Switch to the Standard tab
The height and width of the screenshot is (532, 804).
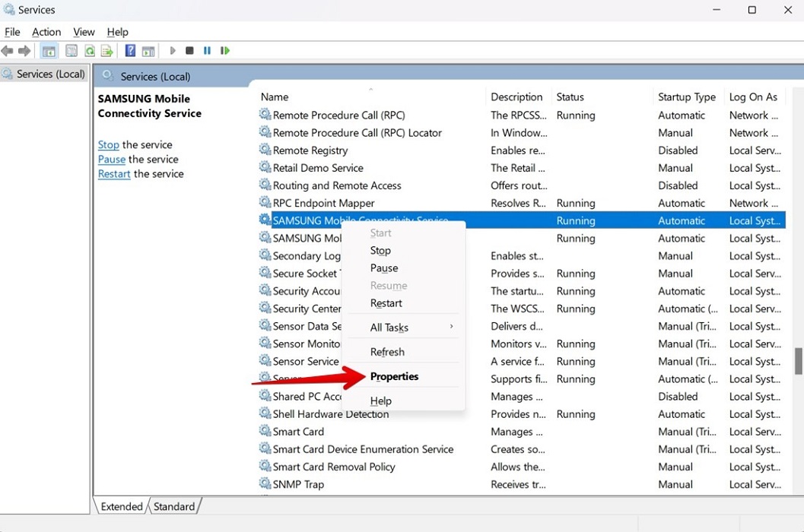pyautogui.click(x=174, y=506)
